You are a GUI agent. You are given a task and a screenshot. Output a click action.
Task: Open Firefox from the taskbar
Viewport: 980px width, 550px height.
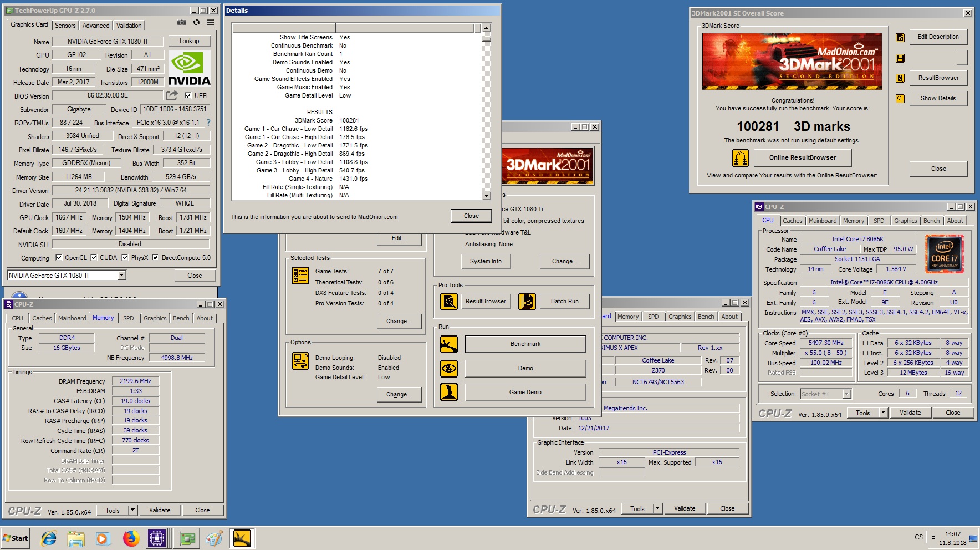[131, 538]
